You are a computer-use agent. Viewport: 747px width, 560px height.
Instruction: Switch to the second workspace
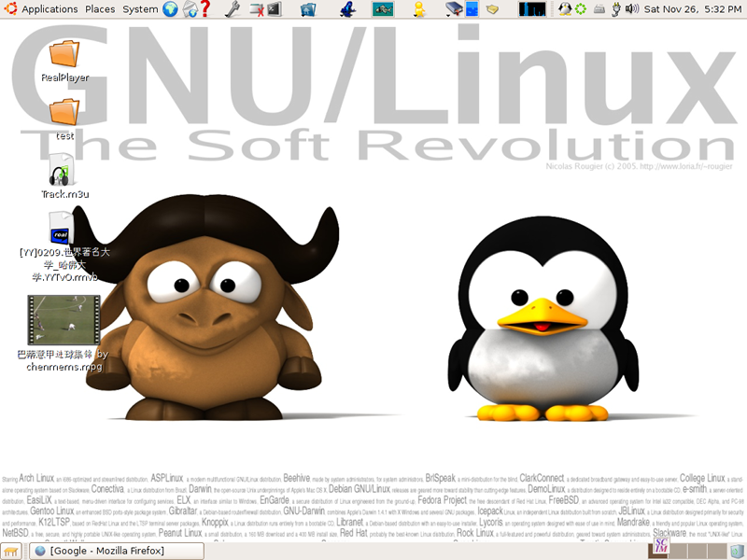tap(678, 551)
